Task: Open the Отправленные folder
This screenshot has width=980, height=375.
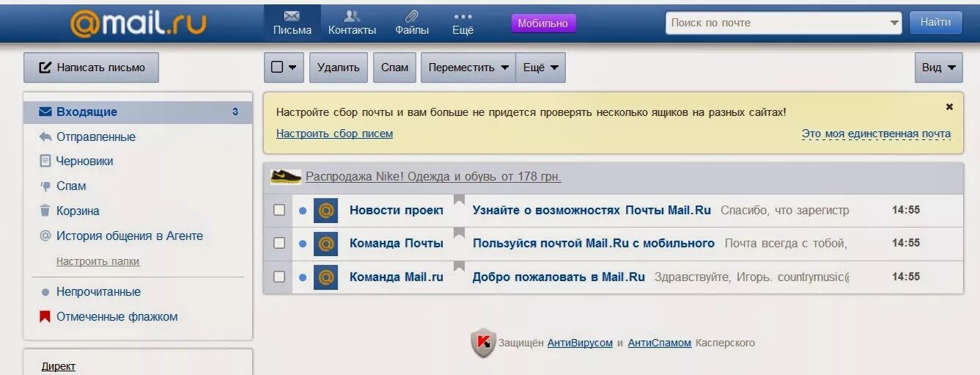Action: coord(96,137)
